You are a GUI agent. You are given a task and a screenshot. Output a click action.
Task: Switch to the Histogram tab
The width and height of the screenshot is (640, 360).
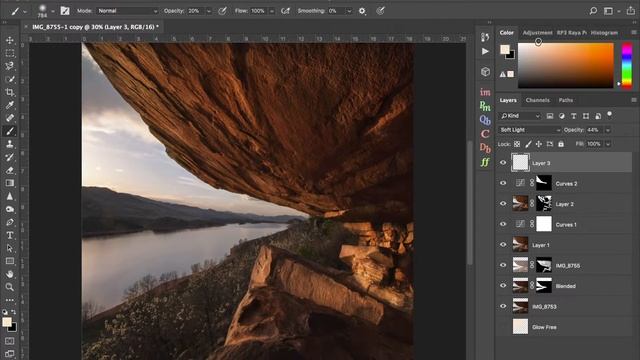coord(604,33)
